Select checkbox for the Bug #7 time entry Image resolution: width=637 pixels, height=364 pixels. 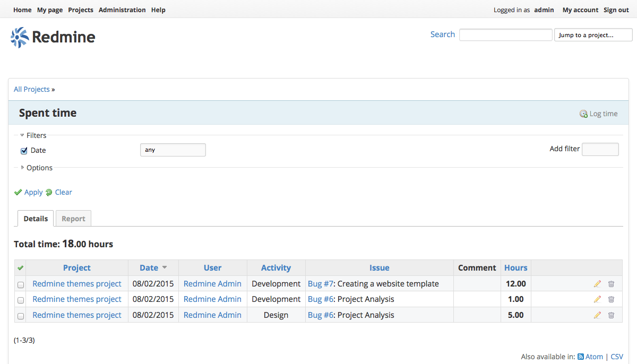21,284
